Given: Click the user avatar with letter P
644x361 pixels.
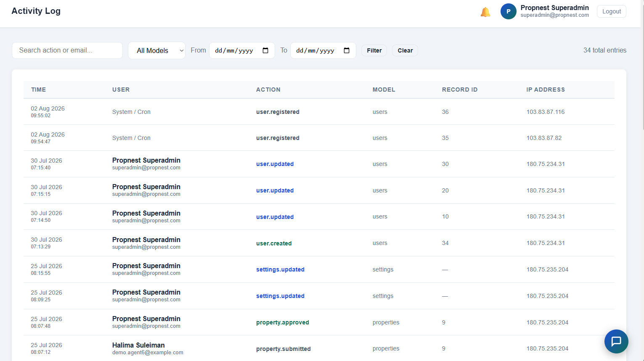Looking at the screenshot, I should pyautogui.click(x=509, y=11).
